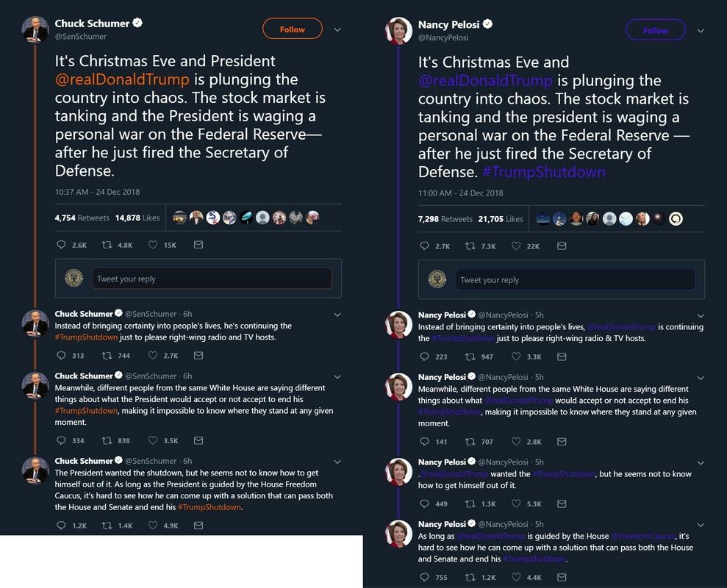This screenshot has height=588, width=727.
Task: Follow Chuck Schumer
Action: tap(292, 29)
